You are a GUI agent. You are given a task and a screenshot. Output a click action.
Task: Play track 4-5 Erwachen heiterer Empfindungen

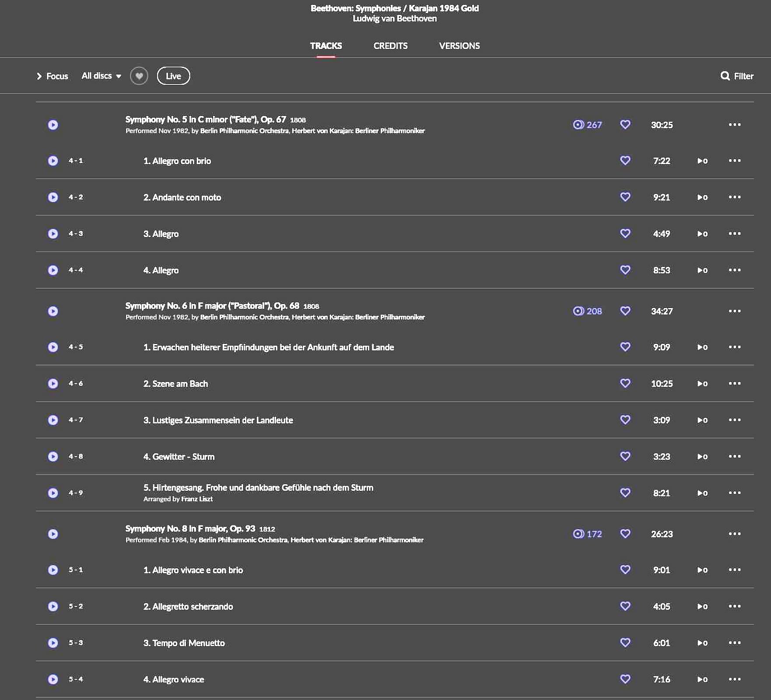coord(53,347)
